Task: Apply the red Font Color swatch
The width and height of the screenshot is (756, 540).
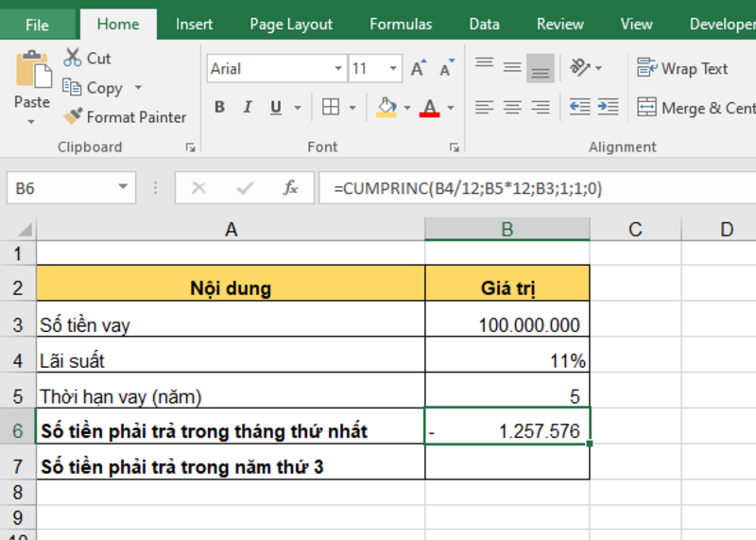Action: (x=430, y=108)
